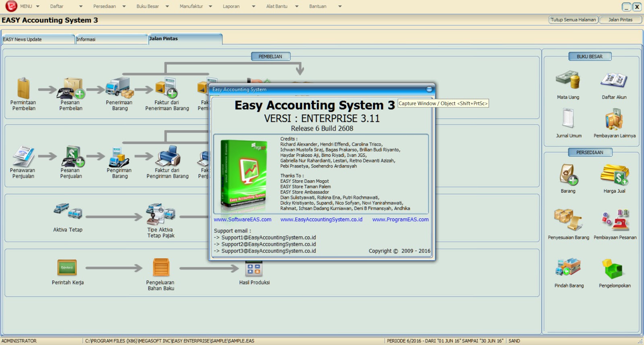Image resolution: width=644 pixels, height=345 pixels.
Task: Click the SAMPLE.EAS file path in status bar
Action: tap(169, 341)
